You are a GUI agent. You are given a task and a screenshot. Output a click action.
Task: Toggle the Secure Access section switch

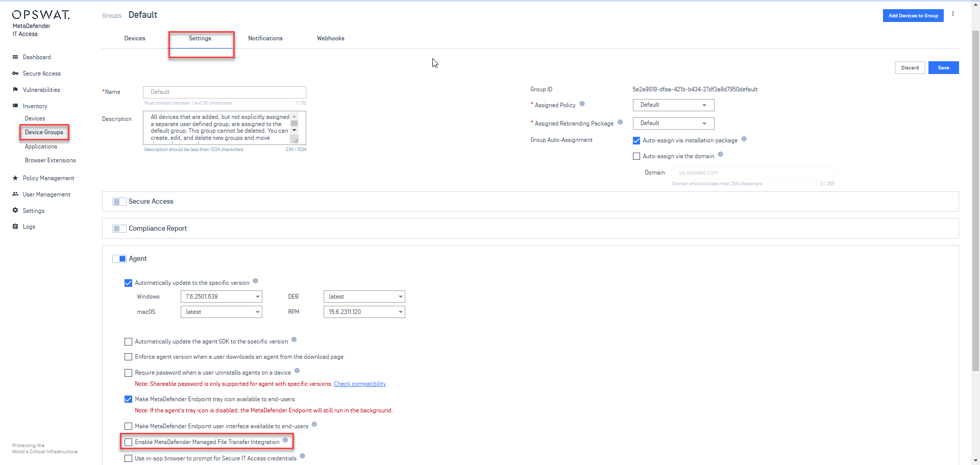click(x=119, y=202)
